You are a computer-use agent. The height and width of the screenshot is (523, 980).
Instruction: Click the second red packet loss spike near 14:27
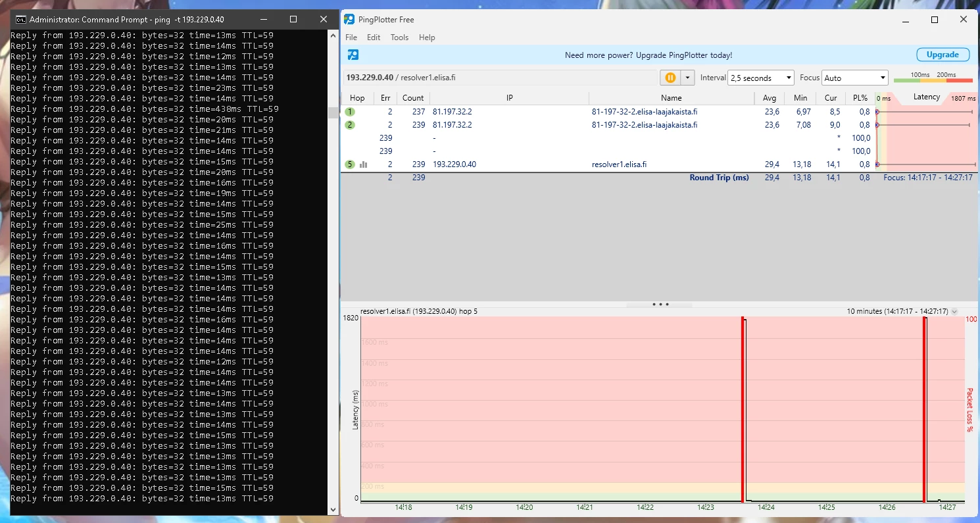click(x=924, y=409)
